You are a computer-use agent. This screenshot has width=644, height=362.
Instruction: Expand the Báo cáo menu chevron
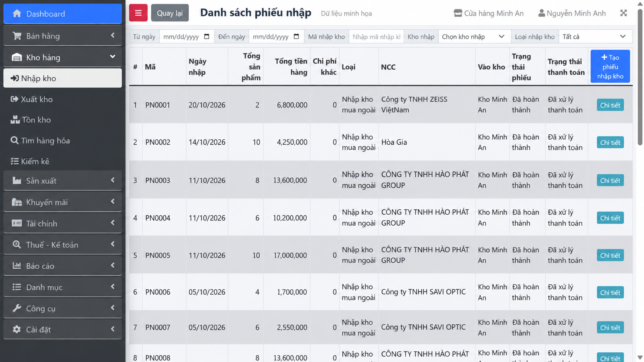pos(112,265)
